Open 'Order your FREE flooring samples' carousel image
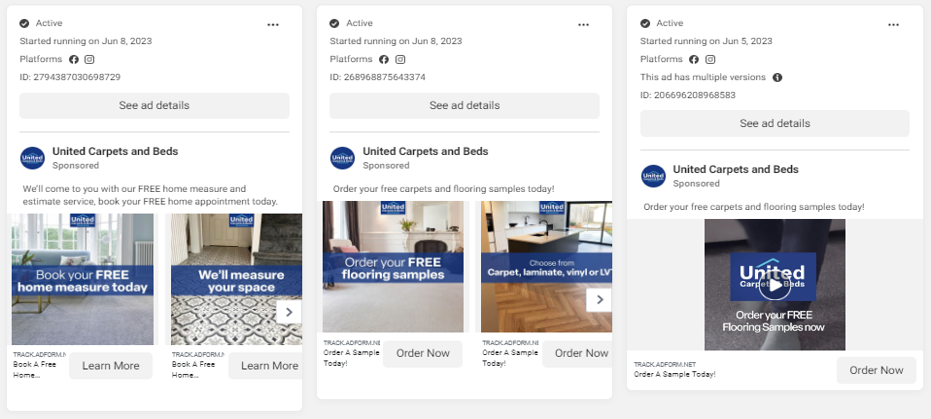This screenshot has height=419, width=931. coord(393,266)
